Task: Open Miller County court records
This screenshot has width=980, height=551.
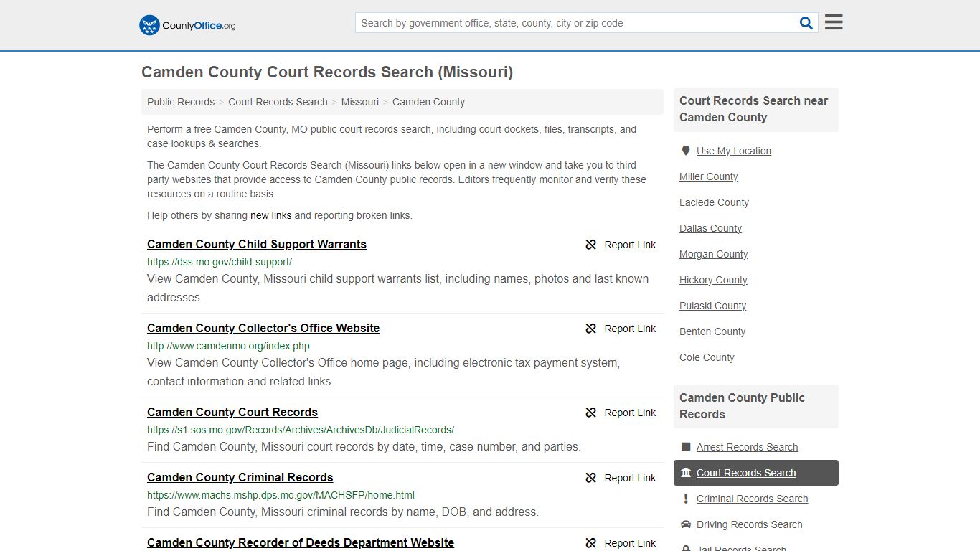Action: 709,176
